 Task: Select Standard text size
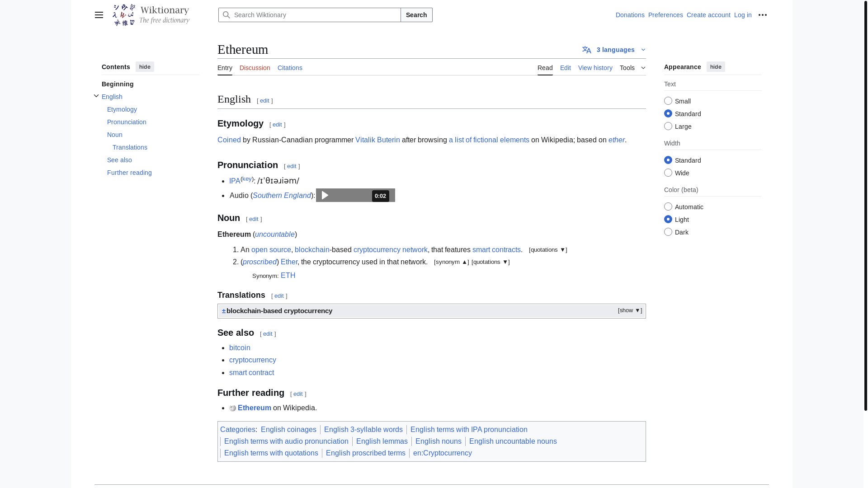[668, 113]
